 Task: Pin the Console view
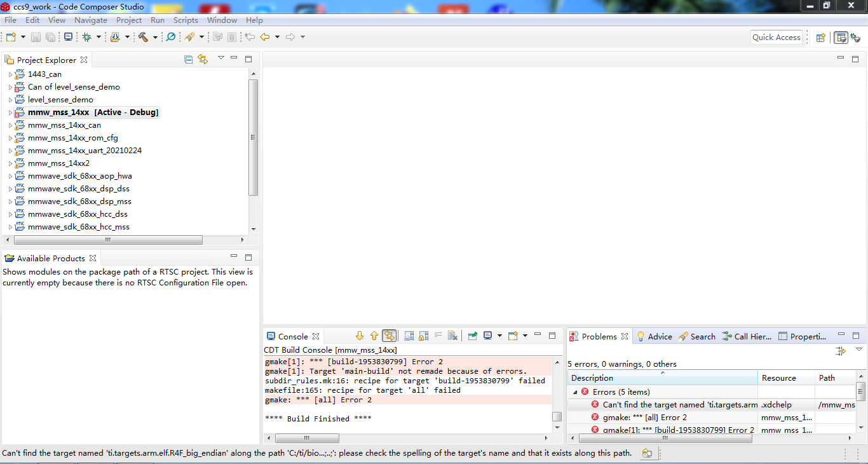472,336
